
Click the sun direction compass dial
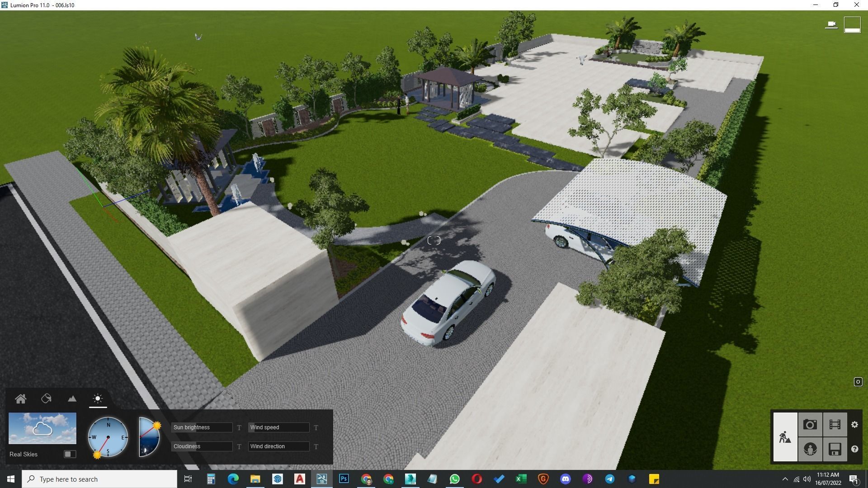(x=108, y=437)
